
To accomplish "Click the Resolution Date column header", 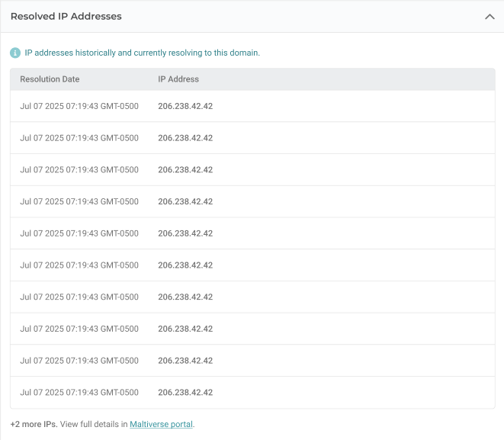I will (50, 79).
